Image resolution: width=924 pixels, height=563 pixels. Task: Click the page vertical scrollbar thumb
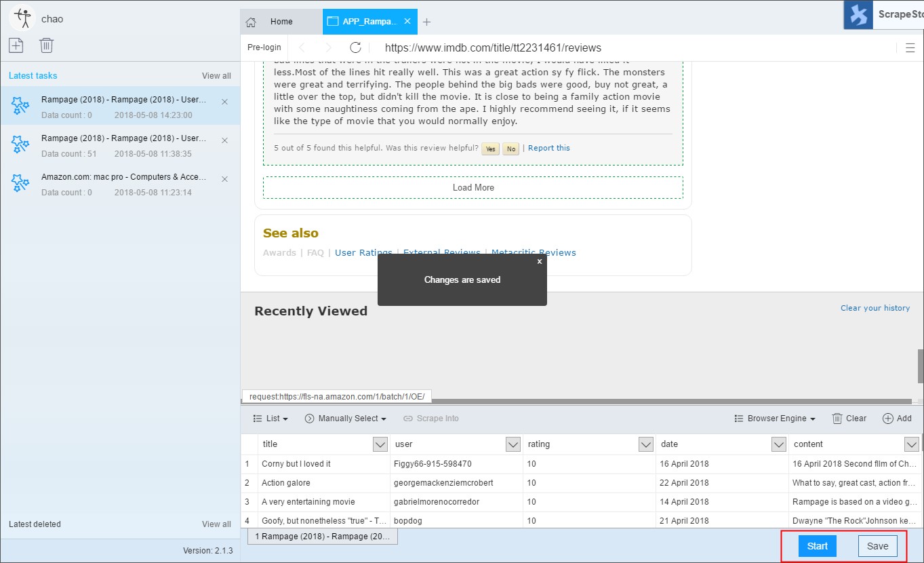click(x=921, y=366)
